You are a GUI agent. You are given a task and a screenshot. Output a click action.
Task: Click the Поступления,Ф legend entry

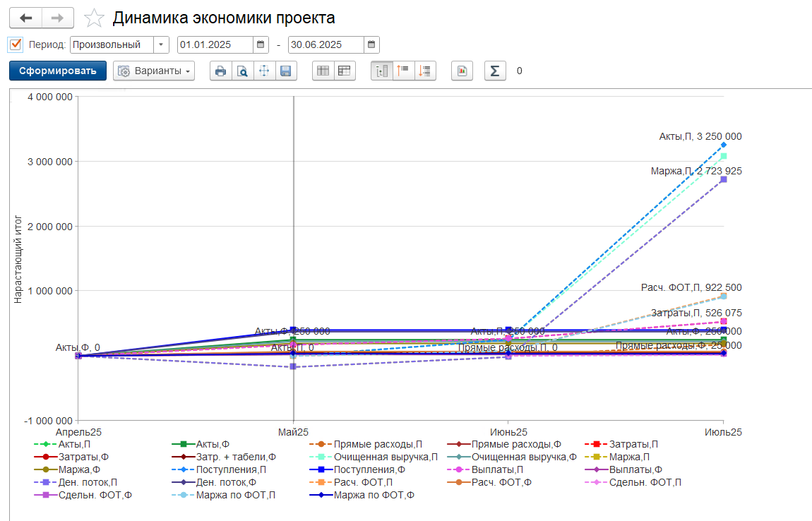pyautogui.click(x=357, y=469)
